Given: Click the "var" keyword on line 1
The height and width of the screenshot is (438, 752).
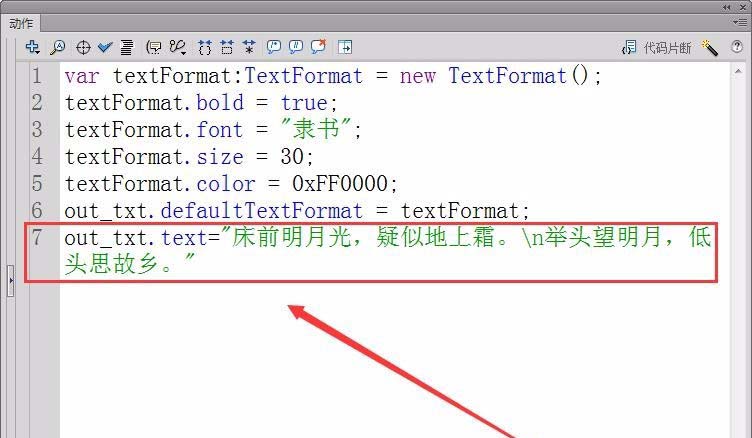Looking at the screenshot, I should [x=82, y=76].
